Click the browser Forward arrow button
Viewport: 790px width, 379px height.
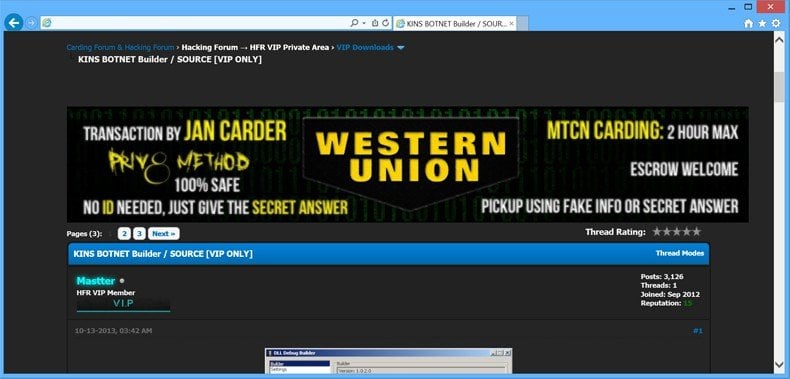click(x=31, y=23)
